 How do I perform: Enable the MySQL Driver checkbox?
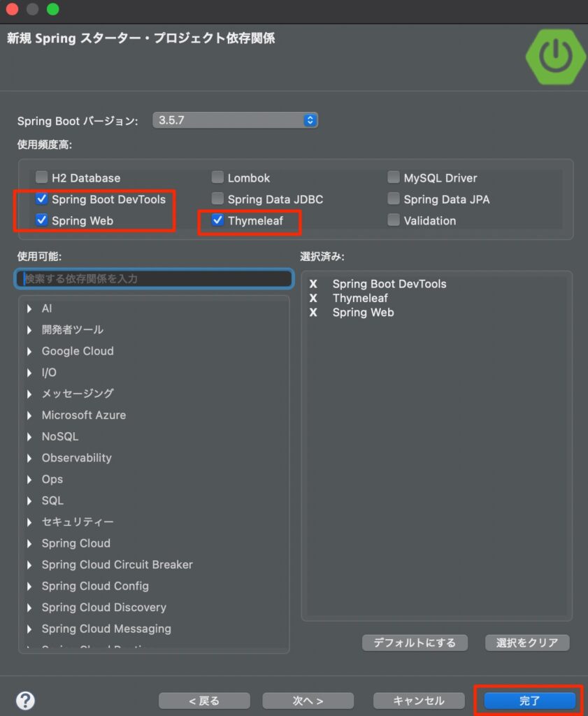394,178
